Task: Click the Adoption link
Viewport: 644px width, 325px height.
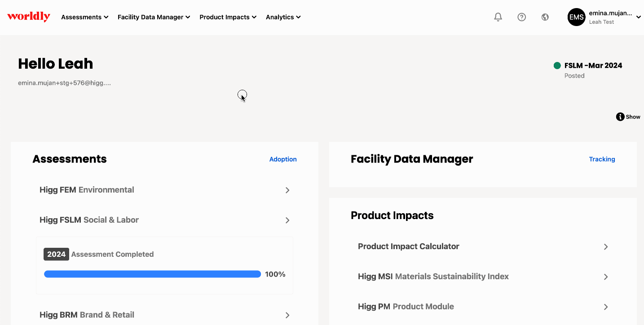Action: [283, 159]
